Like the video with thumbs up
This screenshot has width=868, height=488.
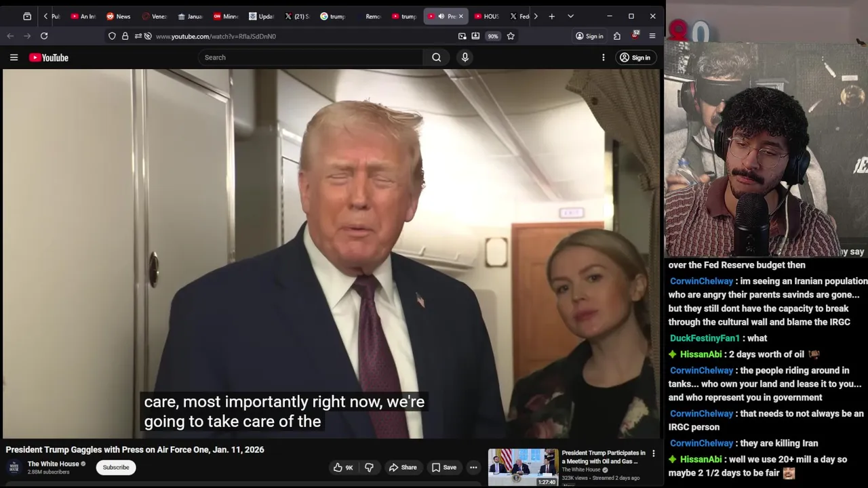pos(343,467)
